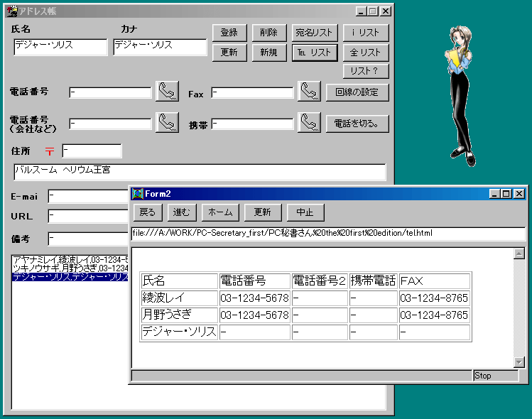Image resolution: width=532 pixels, height=419 pixels.
Task: Click the Form2 title bar icon
Action: point(137,194)
